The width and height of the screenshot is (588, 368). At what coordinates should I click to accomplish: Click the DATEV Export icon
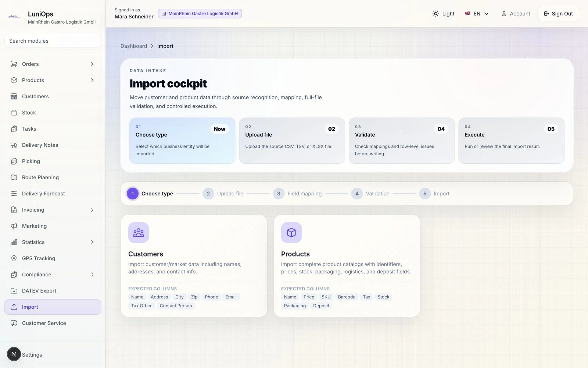(14, 291)
